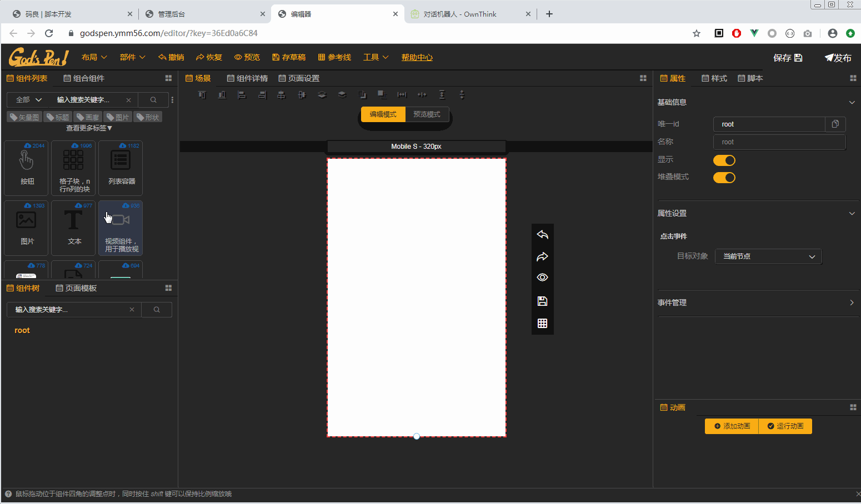
Task: Open the animation panel layout icon
Action: tap(853, 407)
